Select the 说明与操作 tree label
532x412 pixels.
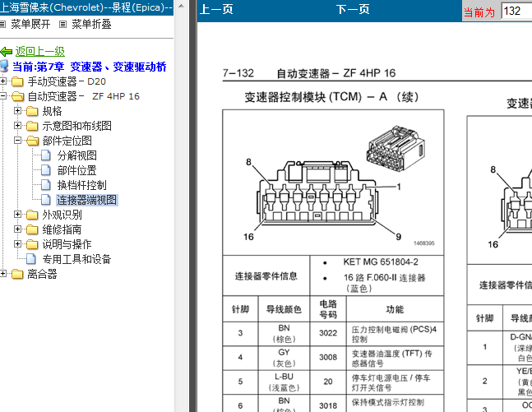67,244
